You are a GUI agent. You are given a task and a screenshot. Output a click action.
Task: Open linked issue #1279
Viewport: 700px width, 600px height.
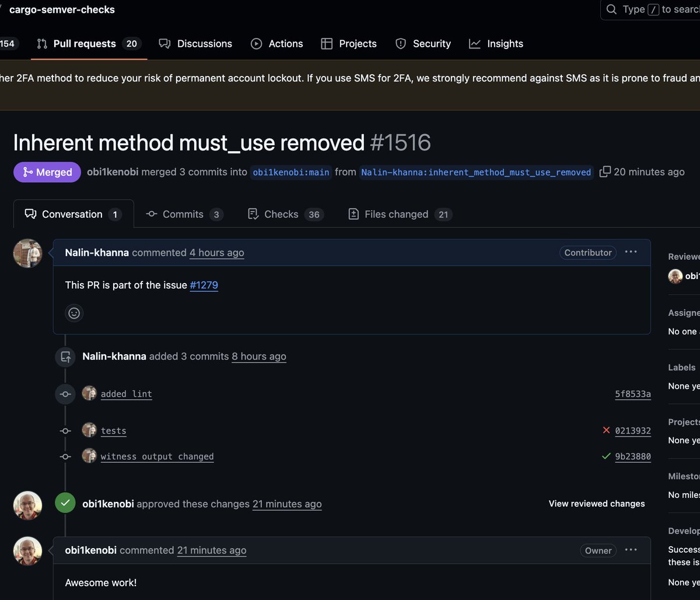[x=204, y=285]
